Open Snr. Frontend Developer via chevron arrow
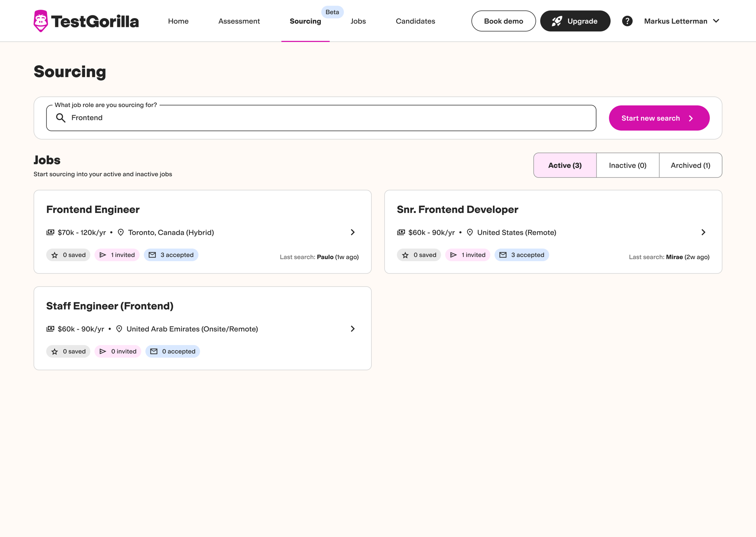 click(x=703, y=232)
